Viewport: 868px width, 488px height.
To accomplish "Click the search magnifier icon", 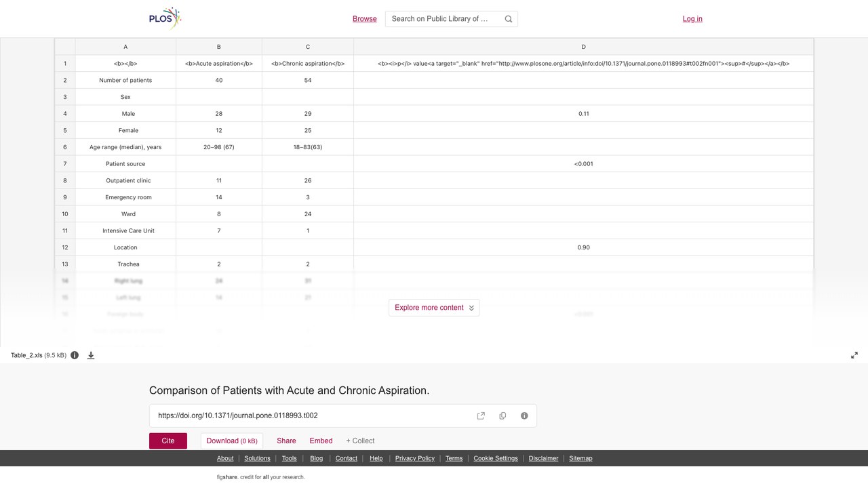I will click(509, 19).
